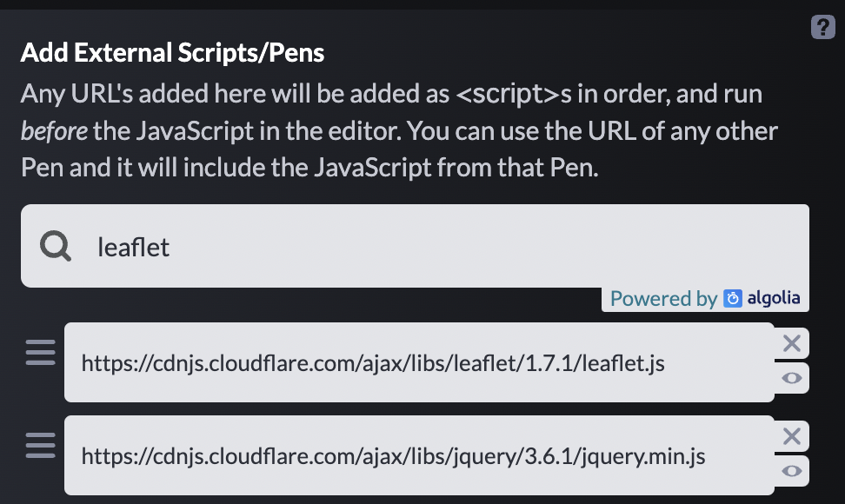Preview jquery.min.js script via eye icon
Image resolution: width=845 pixels, height=504 pixels.
(791, 471)
